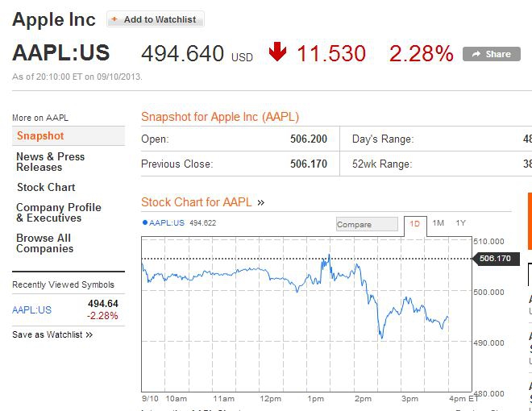This screenshot has height=411, width=532.
Task: Open Browse All Companies
Action: tap(44, 243)
